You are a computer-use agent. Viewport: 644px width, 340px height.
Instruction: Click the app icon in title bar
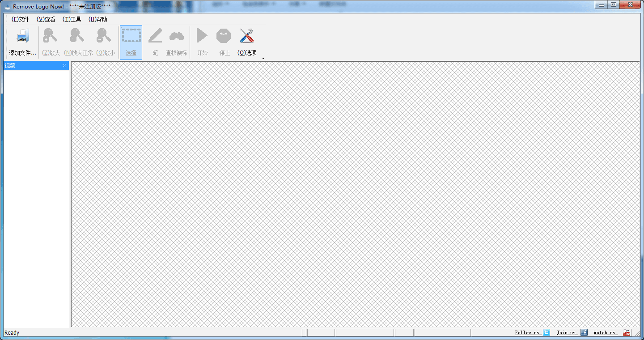pyautogui.click(x=7, y=6)
